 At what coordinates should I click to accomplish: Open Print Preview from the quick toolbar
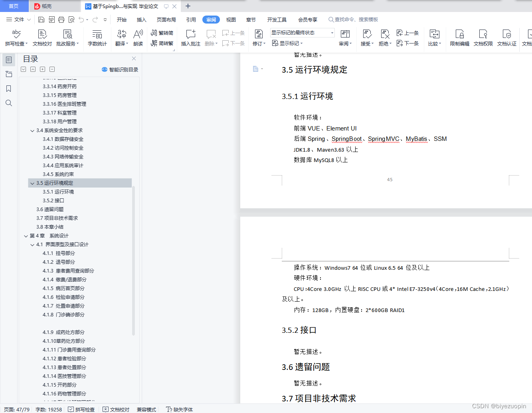tap(71, 19)
